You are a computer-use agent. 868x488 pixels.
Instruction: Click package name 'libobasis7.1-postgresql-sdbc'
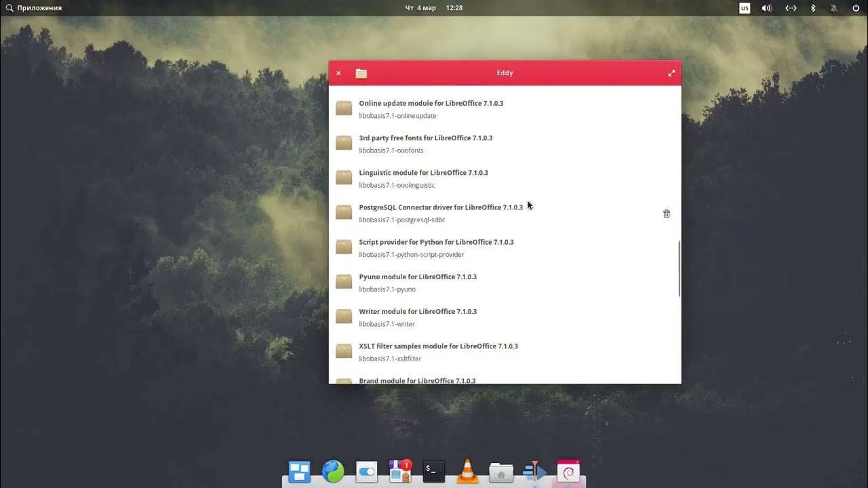coord(402,220)
